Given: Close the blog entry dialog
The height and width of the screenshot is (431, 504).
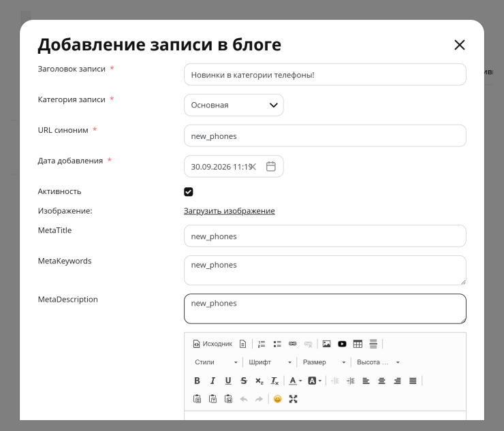Looking at the screenshot, I should coord(460,45).
